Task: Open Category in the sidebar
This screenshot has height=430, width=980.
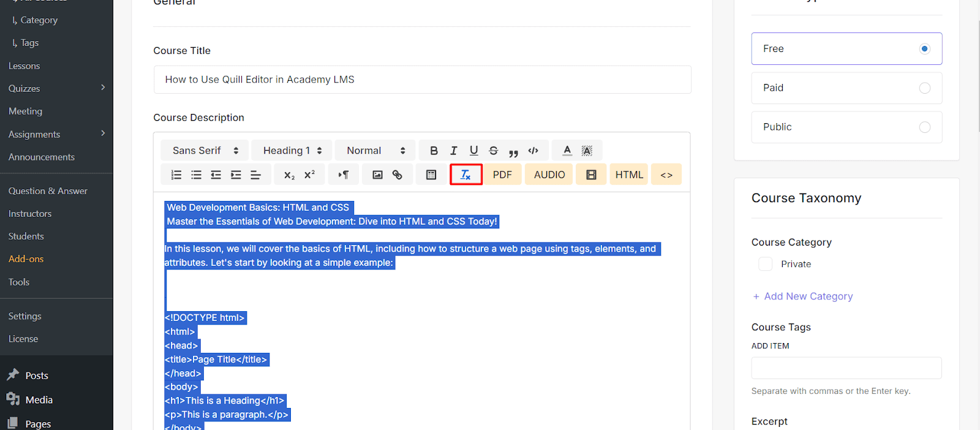Action: click(39, 20)
